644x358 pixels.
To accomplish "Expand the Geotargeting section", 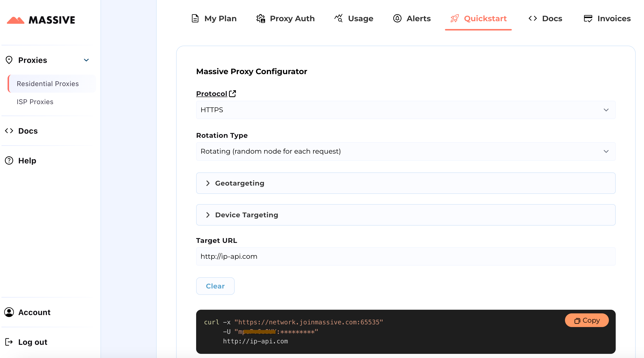I will pos(405,183).
